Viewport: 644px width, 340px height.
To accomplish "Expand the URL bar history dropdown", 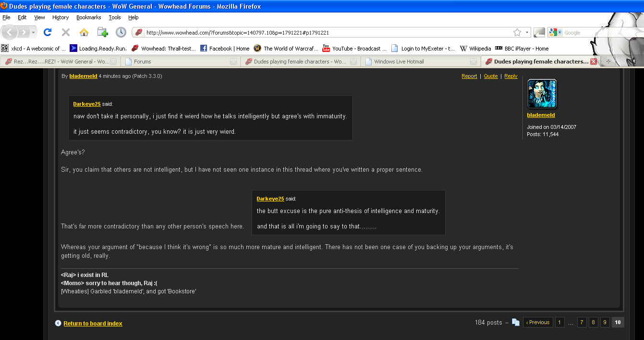I will click(x=527, y=32).
